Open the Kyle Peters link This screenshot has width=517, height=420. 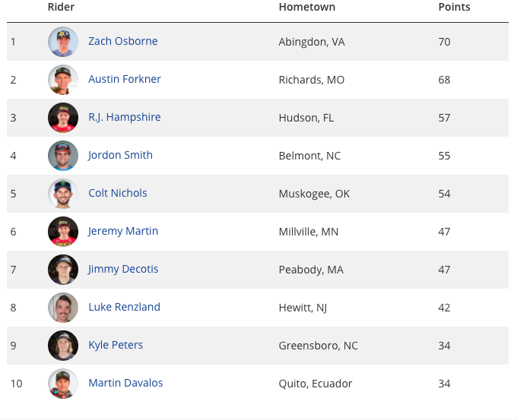click(x=116, y=346)
